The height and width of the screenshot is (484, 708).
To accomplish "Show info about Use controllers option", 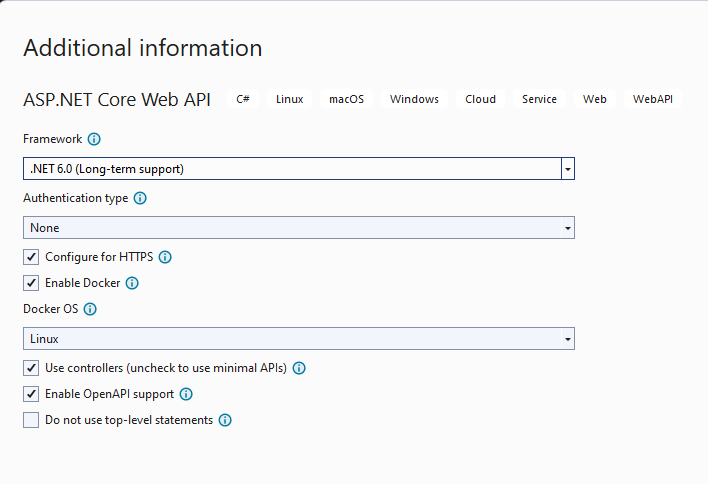I will [x=299, y=368].
